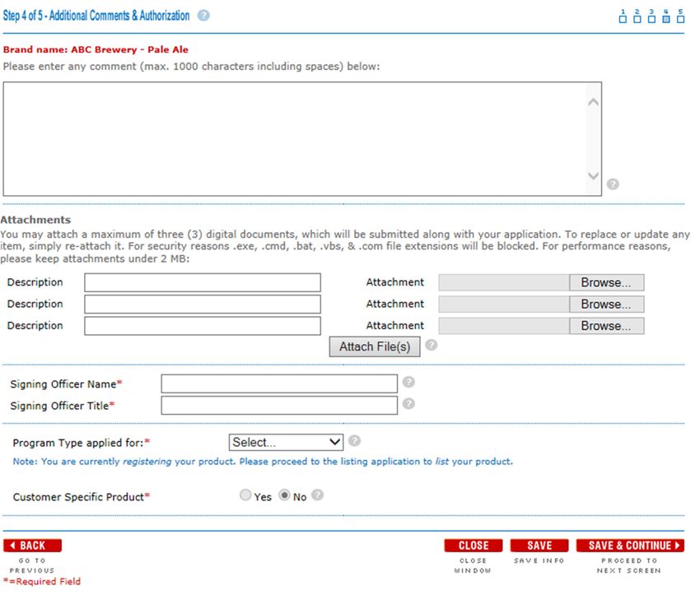Select No for Customer Specific Product
The height and width of the screenshot is (595, 700).
(x=284, y=495)
